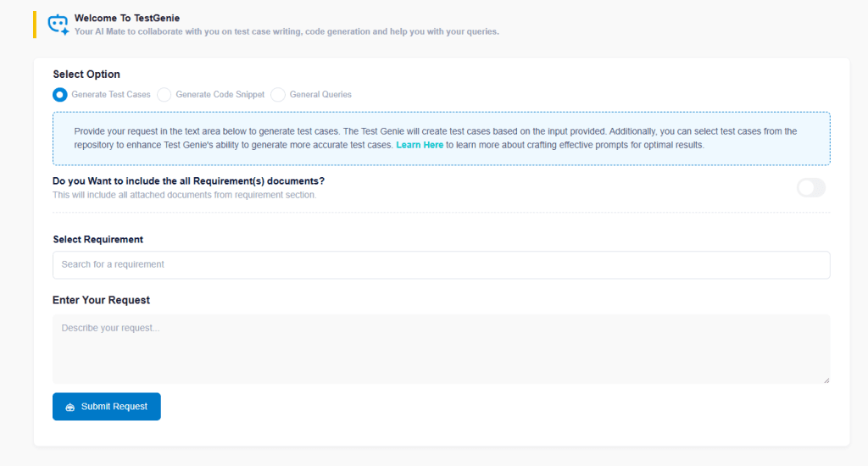Open the Select Requirement search box
This screenshot has width=868, height=466.
tap(441, 264)
